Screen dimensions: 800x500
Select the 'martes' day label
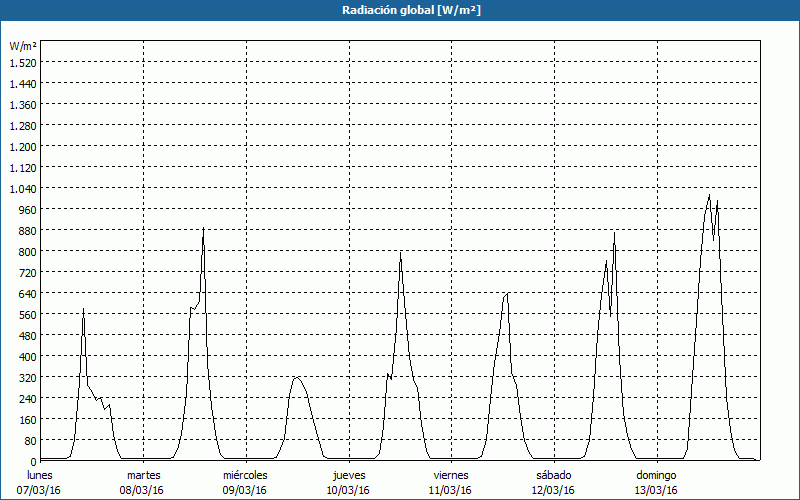(x=144, y=475)
